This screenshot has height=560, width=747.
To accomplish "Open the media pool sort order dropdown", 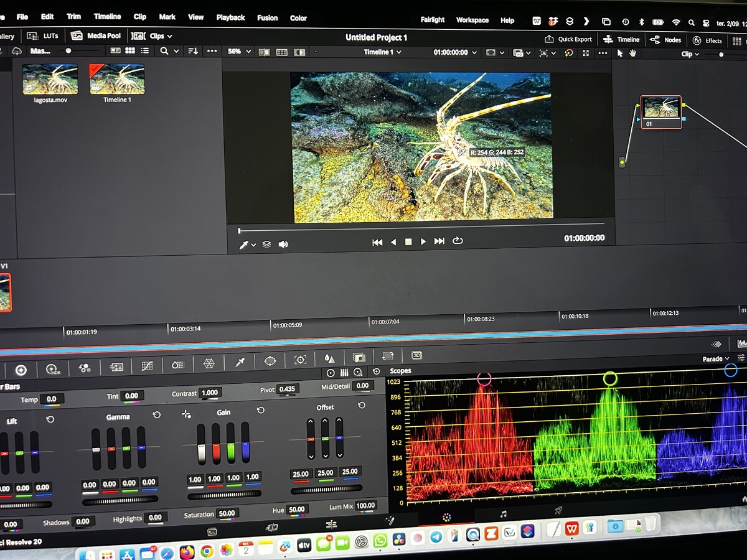I will tap(193, 51).
